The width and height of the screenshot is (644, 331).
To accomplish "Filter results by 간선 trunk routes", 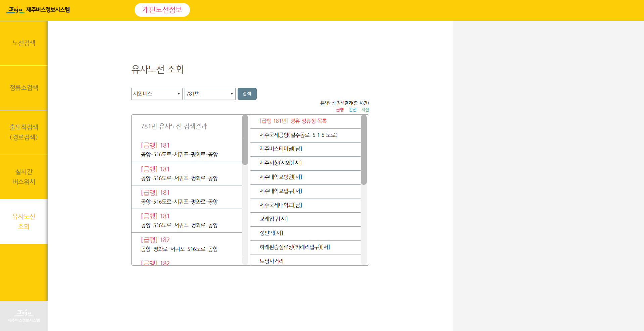I will pyautogui.click(x=353, y=109).
